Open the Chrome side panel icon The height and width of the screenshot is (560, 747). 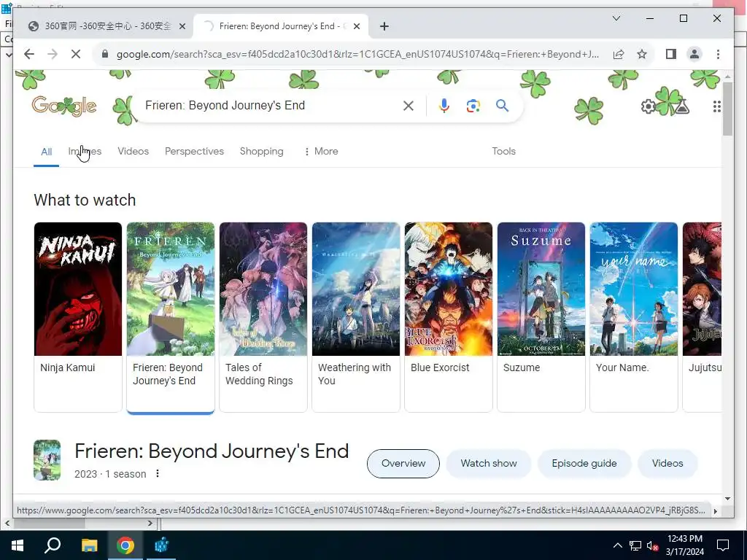(671, 54)
